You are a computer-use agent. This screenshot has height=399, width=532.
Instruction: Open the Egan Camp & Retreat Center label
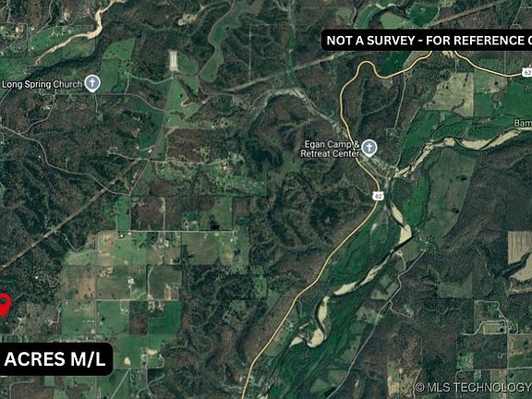click(331, 149)
